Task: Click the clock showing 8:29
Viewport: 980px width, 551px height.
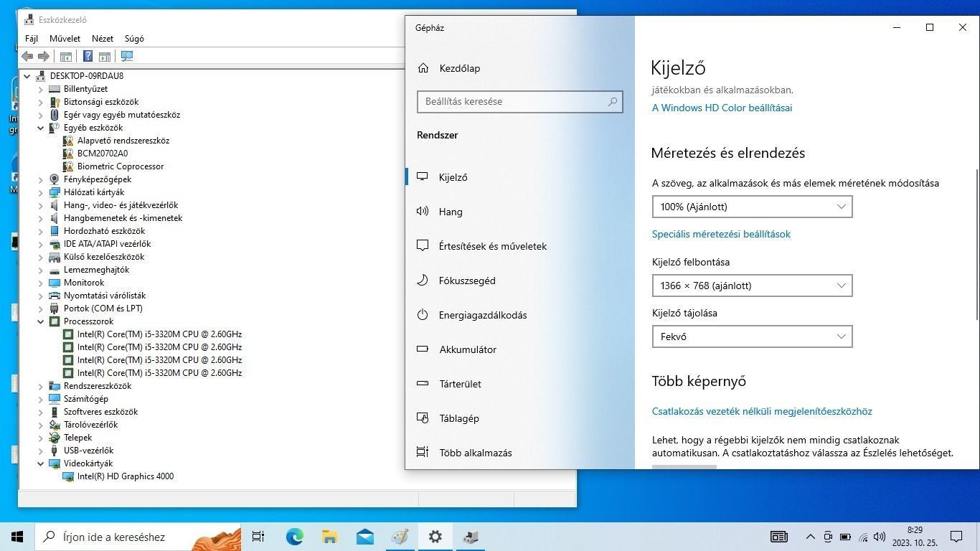Action: [915, 530]
